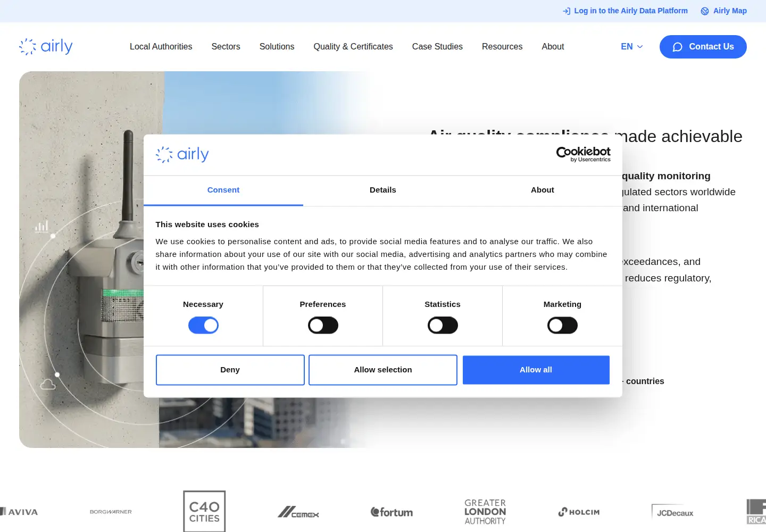Click the Airly logo in the cookie dialog
Viewport: 766px width, 532px height.
coord(182,155)
